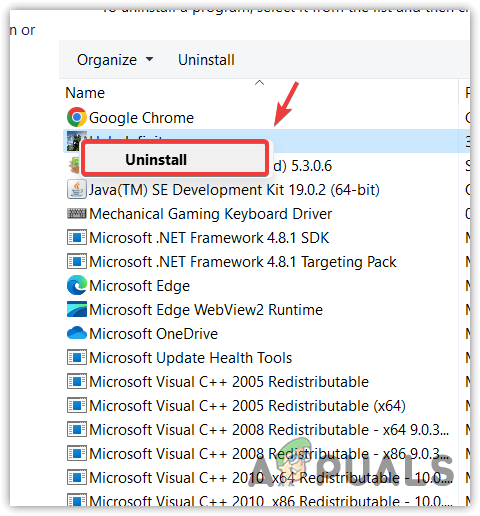
Task: Sort programs by the Name column header
Action: click(x=85, y=93)
